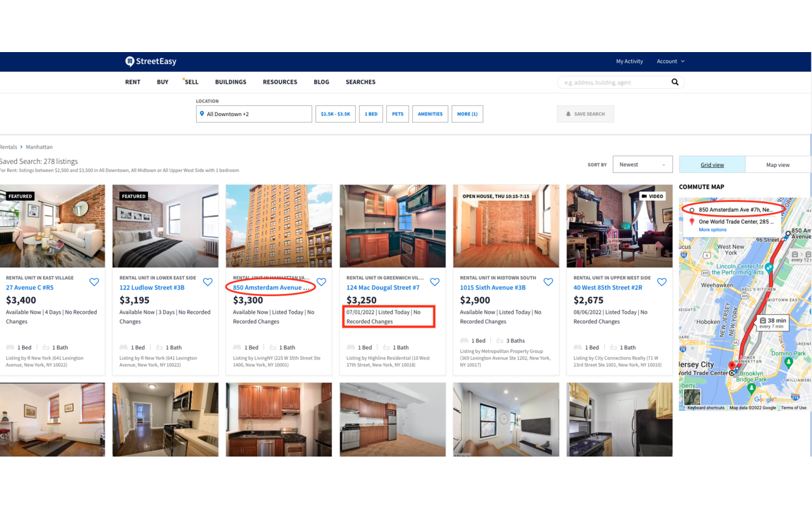The width and height of the screenshot is (812, 508).
Task: Open 1015 Sixth Avenue #3B listing link
Action: [493, 288]
